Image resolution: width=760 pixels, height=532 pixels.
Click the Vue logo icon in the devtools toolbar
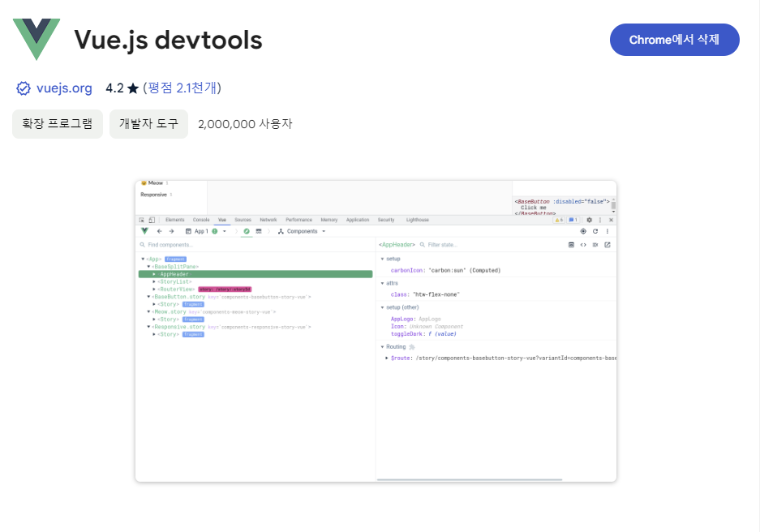pyautogui.click(x=144, y=230)
